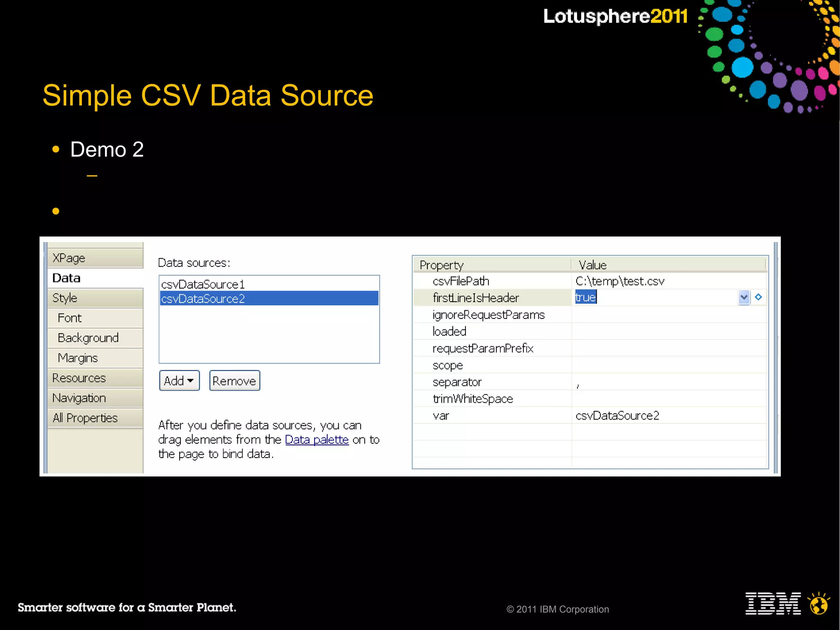Click the Property column header
This screenshot has width=840, height=630.
(492, 265)
